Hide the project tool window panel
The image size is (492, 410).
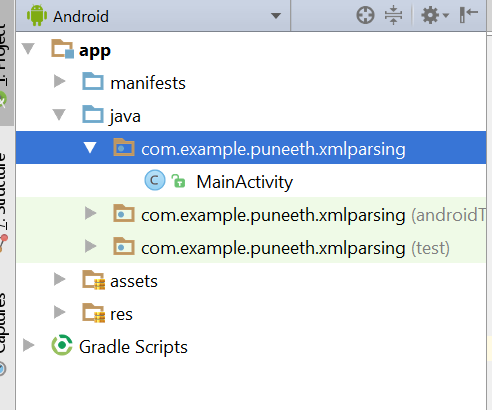(x=468, y=15)
